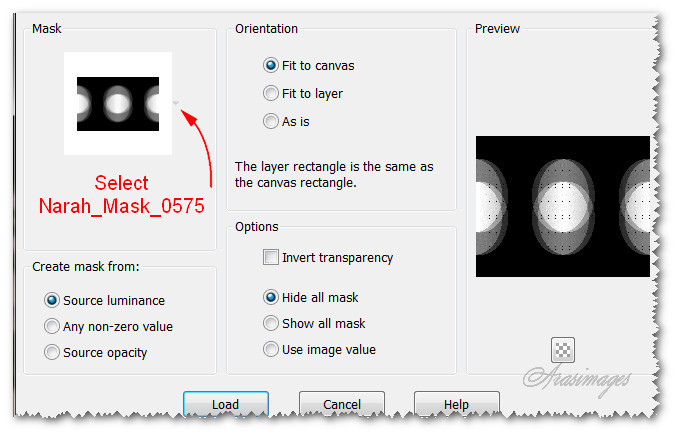Select the Use image value option
Viewport: 679px width, 437px height.
click(271, 350)
